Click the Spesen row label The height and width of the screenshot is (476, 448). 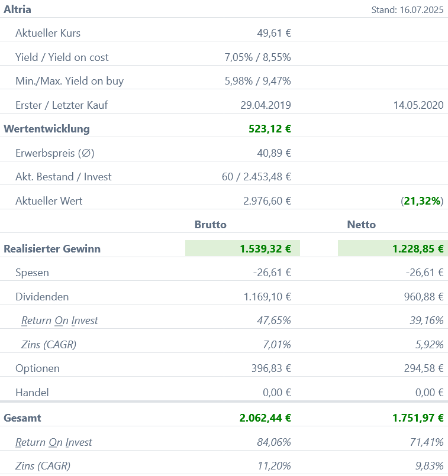tap(32, 273)
